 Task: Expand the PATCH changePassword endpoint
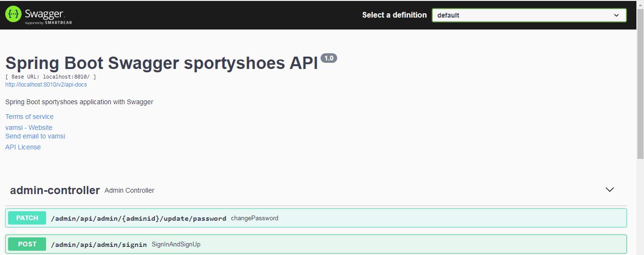tap(316, 218)
